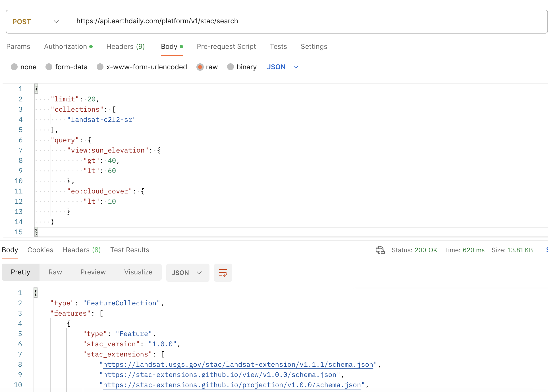The height and width of the screenshot is (392, 548).
Task: Switch to Preview response view
Action: pos(93,272)
